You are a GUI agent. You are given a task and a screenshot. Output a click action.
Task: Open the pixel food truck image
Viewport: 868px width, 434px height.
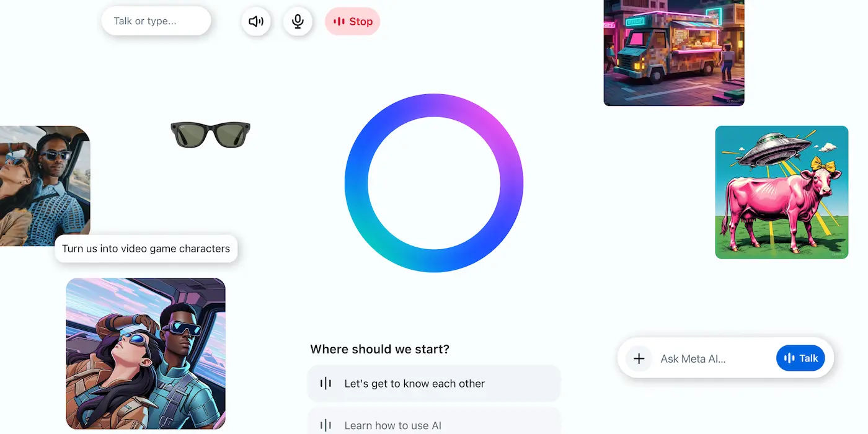click(x=674, y=53)
